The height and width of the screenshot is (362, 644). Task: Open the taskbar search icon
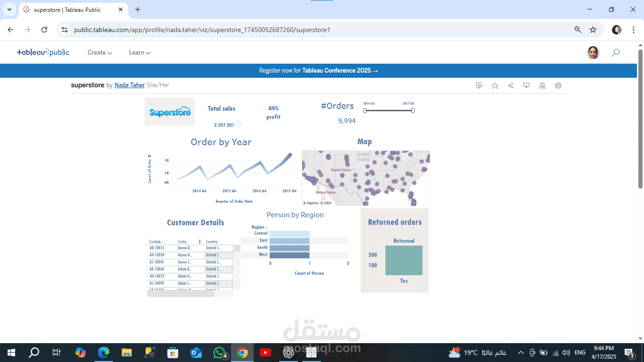34,353
